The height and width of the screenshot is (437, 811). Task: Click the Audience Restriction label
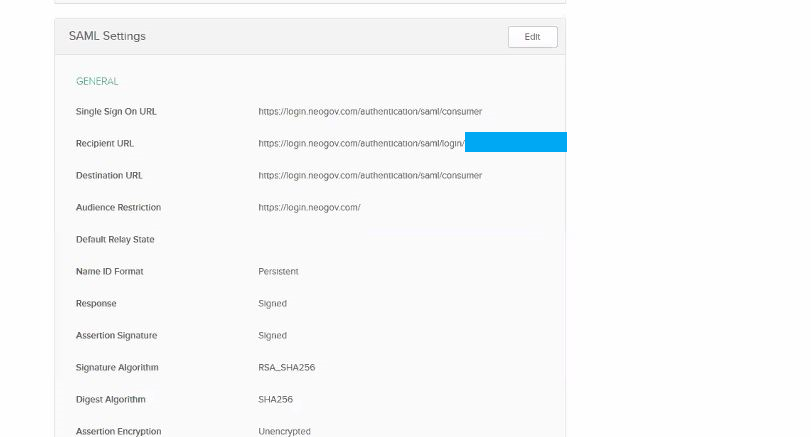pos(118,207)
